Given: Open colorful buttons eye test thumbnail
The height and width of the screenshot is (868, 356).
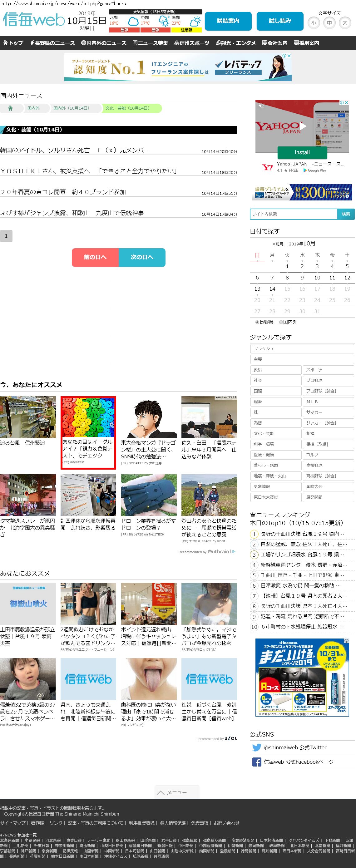Looking at the screenshot, I should point(88,417).
